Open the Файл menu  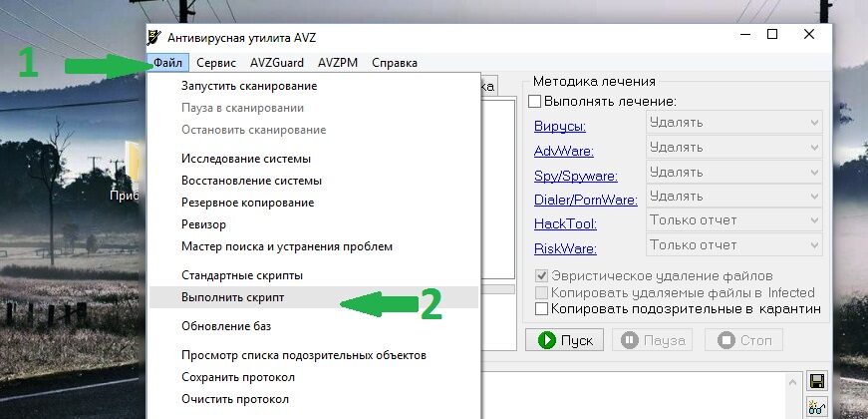167,63
